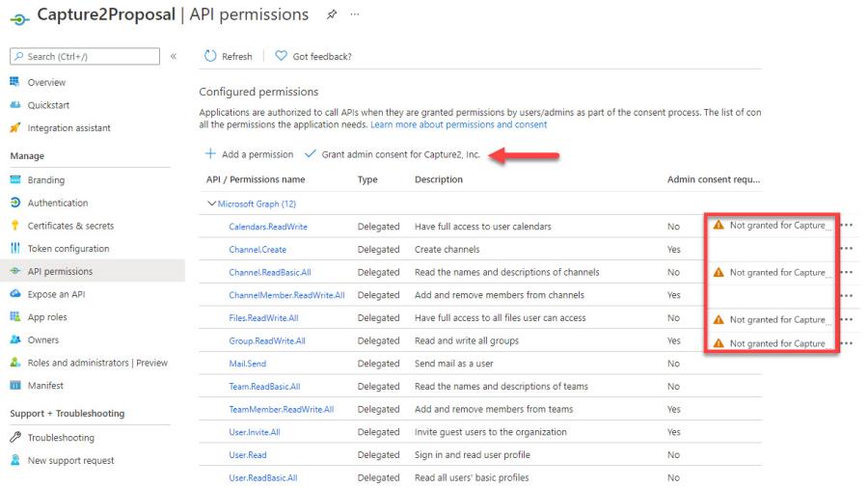Pin the API permissions blade
The height and width of the screenshot is (488, 868).
332,14
